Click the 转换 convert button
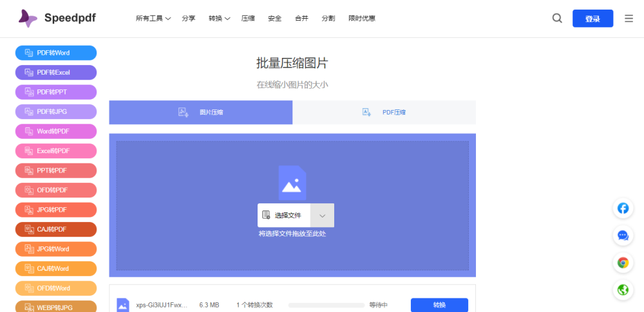 pyautogui.click(x=439, y=305)
